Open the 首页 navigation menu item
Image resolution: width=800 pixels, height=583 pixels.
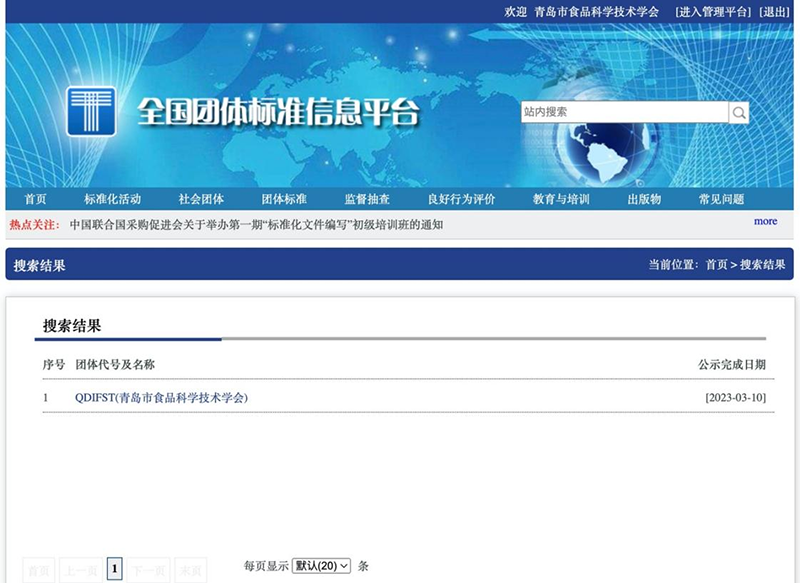point(36,199)
